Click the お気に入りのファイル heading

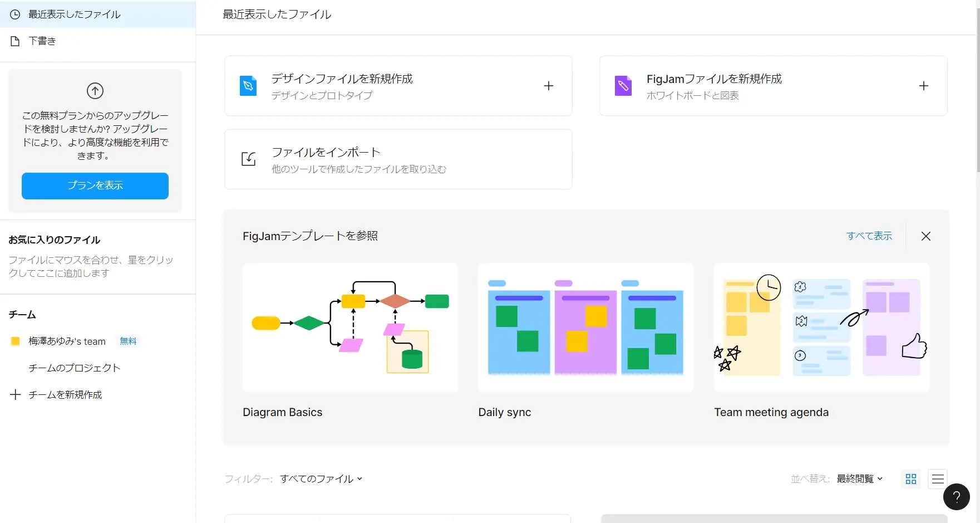pos(55,240)
